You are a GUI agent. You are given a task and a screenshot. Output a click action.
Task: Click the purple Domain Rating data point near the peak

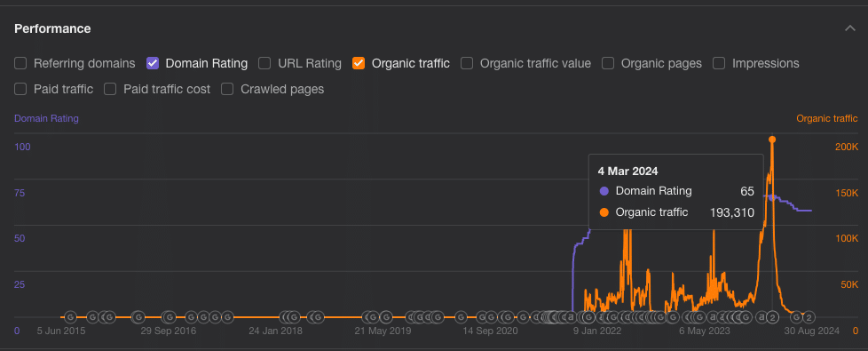pyautogui.click(x=772, y=197)
